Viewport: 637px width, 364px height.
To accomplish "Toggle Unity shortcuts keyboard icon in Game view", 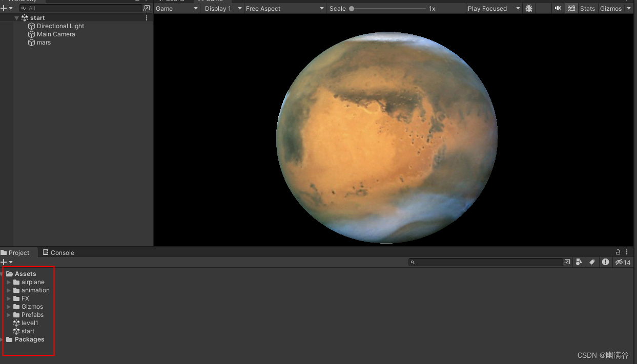I will (x=571, y=8).
